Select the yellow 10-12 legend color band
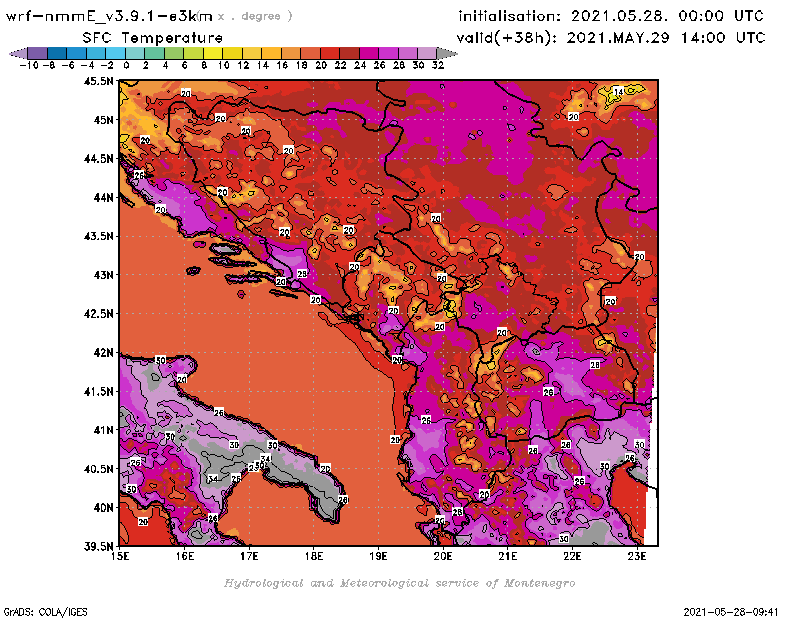Screen dimensions: 800x618 point(229,52)
